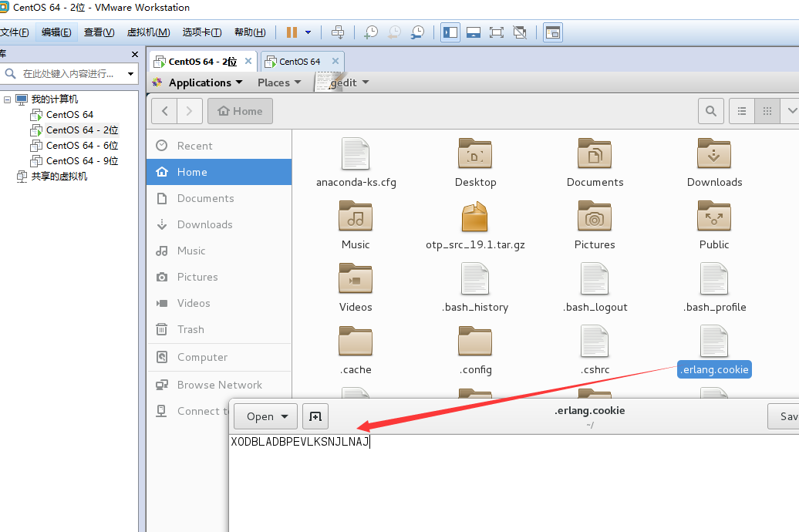Open Browse Network in the sidebar
Viewport: 799px width, 532px height.
tap(219, 385)
